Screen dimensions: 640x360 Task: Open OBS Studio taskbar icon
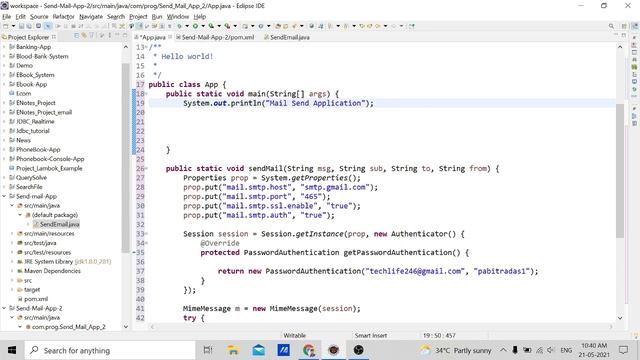[359, 350]
